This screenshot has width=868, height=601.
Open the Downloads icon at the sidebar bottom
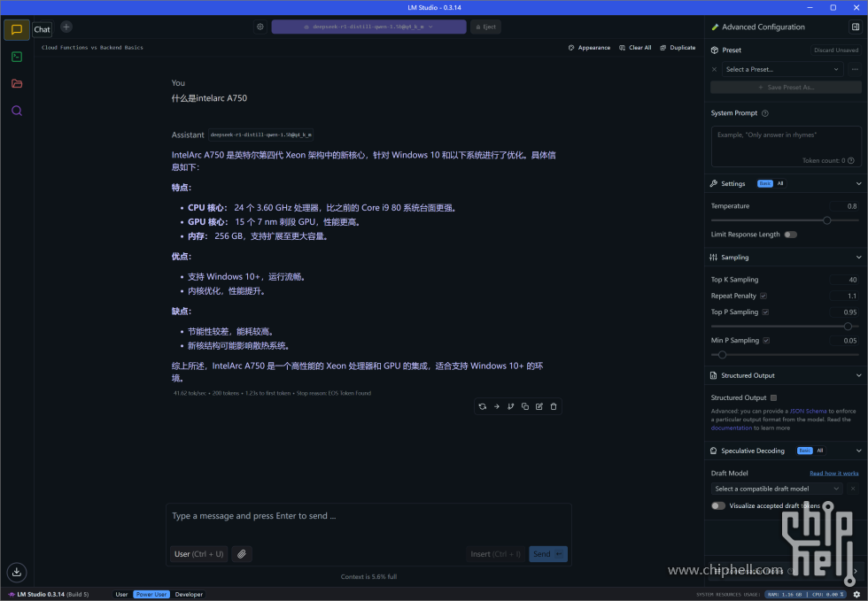tap(17, 572)
